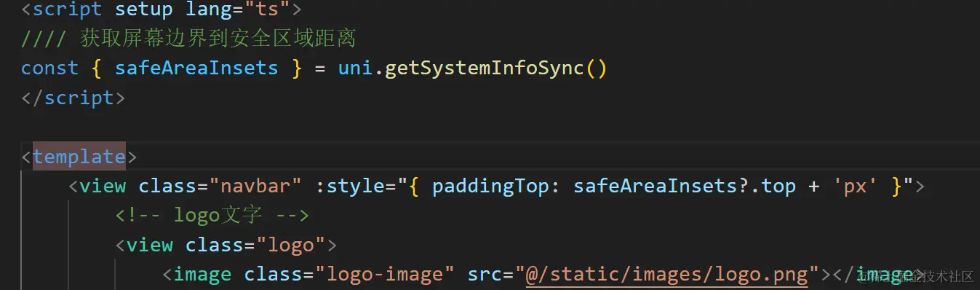Click the 'view' tag with class navbar

(103, 187)
